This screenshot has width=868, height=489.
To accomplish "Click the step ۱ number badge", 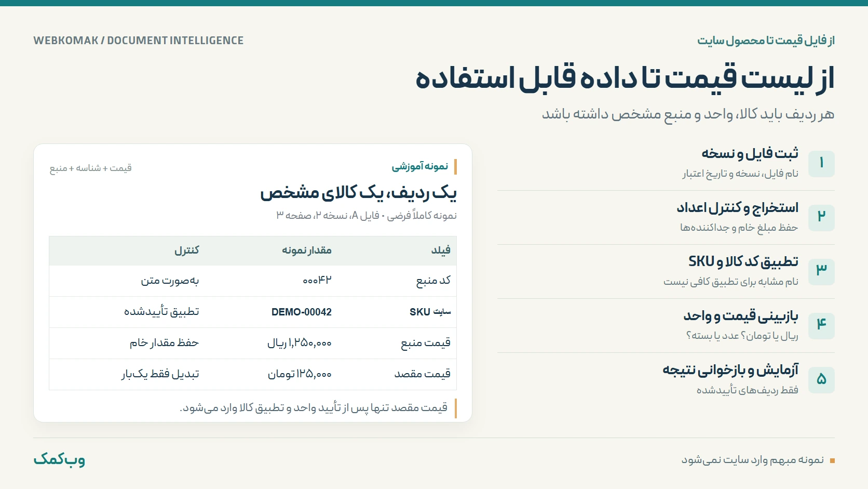I will point(821,164).
